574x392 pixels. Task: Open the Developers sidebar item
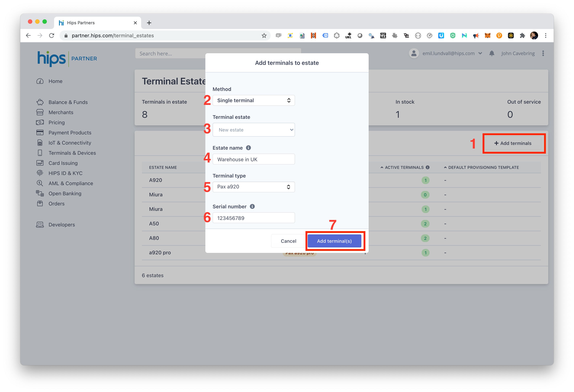click(x=61, y=225)
